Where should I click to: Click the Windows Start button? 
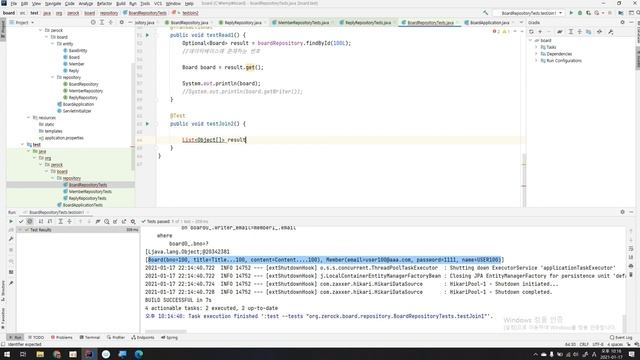[7, 354]
